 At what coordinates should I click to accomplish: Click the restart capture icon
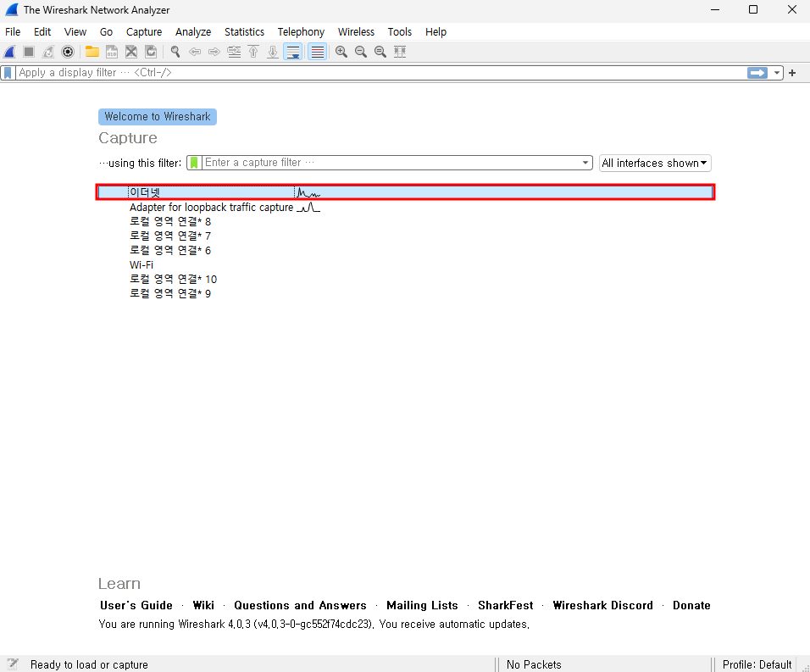[x=48, y=52]
